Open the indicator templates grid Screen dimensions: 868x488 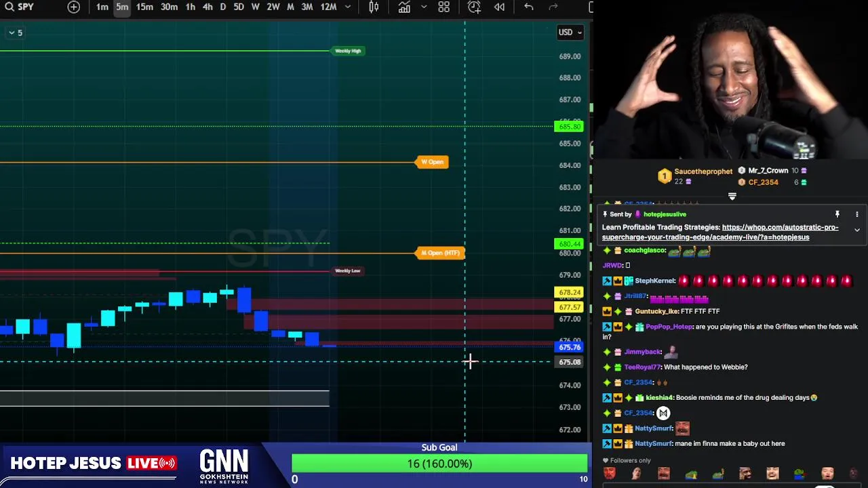tap(444, 7)
